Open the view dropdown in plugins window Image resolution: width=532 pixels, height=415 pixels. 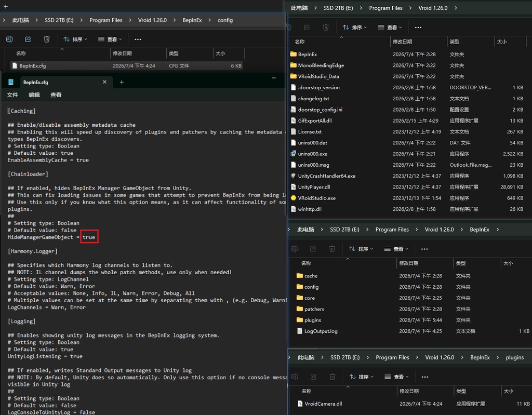(x=396, y=377)
